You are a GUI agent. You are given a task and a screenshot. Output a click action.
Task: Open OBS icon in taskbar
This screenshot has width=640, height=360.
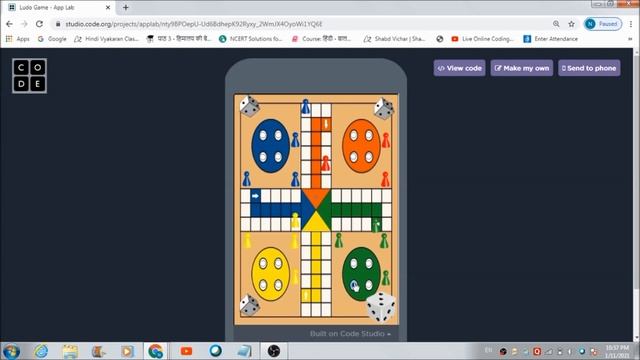(274, 351)
